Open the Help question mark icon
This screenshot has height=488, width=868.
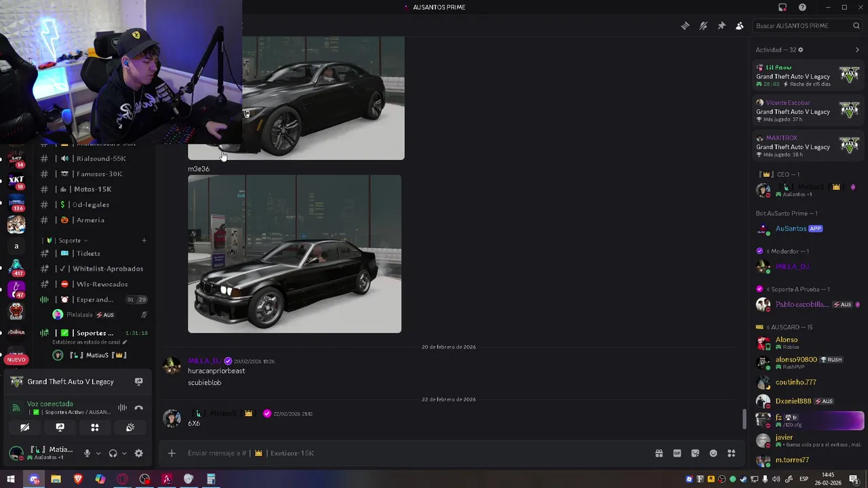tap(802, 7)
